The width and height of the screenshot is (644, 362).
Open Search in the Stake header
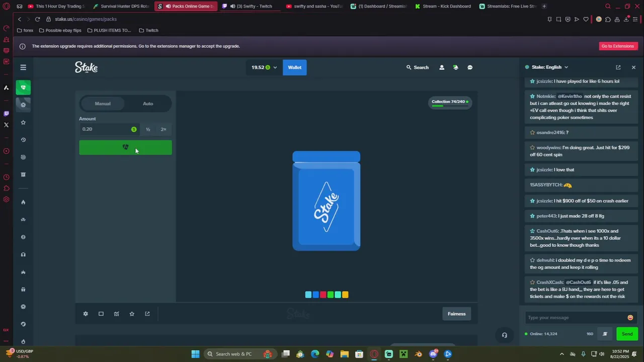click(418, 67)
